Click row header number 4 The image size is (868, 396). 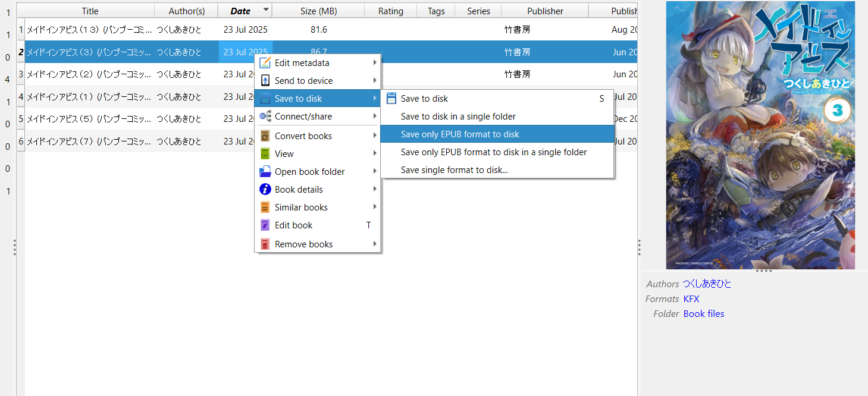[x=21, y=96]
